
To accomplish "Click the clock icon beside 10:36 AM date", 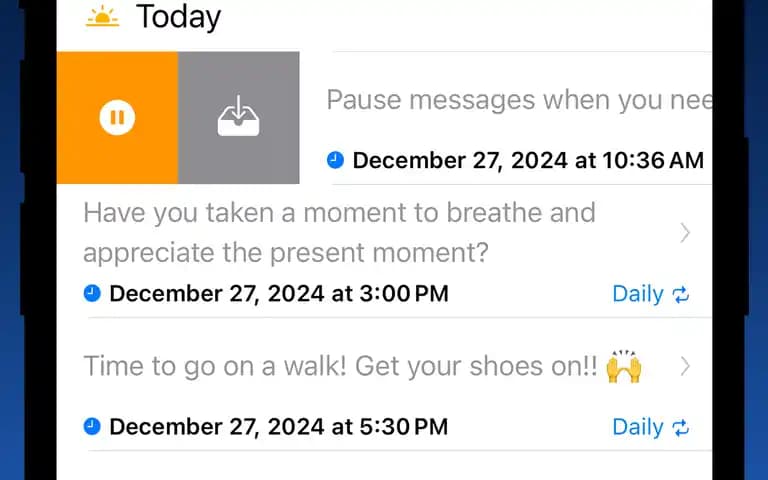I will pyautogui.click(x=336, y=160).
